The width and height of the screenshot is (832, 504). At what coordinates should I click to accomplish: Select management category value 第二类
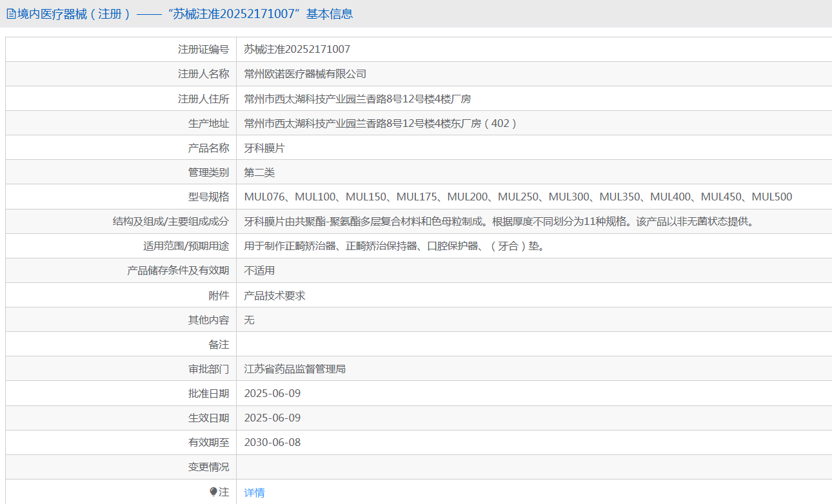click(x=259, y=172)
